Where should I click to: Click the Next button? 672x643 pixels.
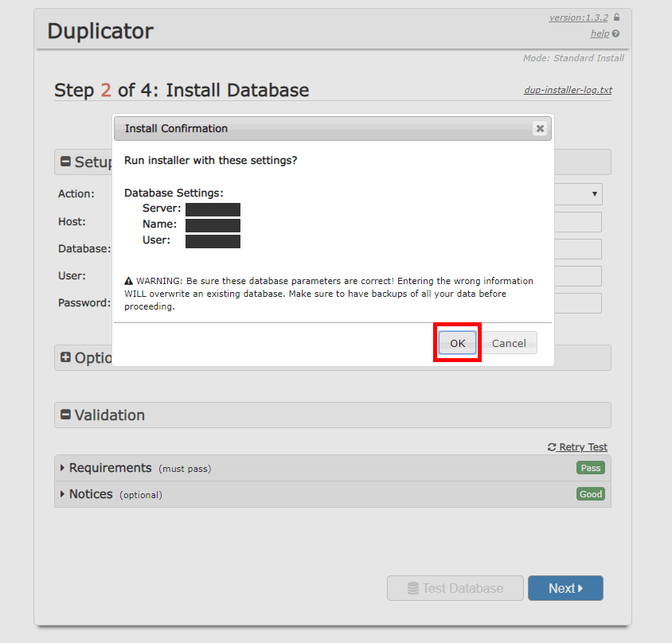[565, 588]
